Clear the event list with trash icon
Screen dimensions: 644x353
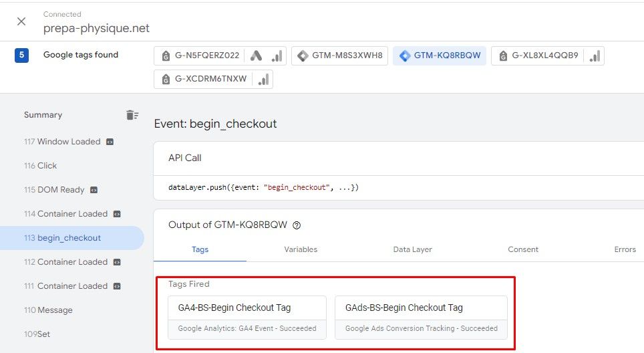132,115
